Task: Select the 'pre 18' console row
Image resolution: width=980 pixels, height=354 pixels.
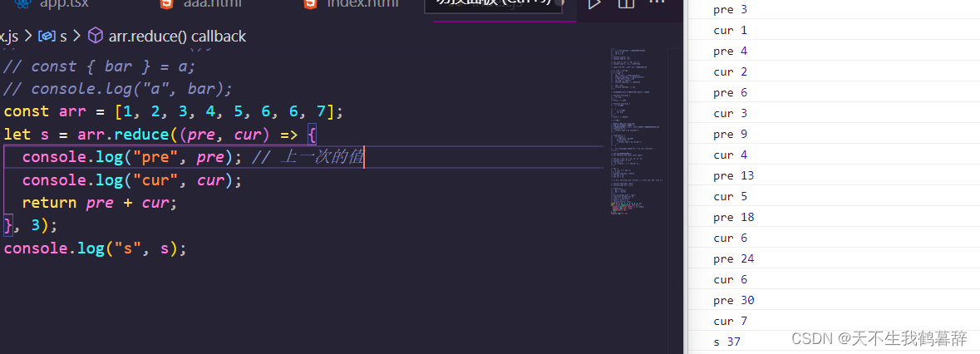Action: click(x=834, y=217)
